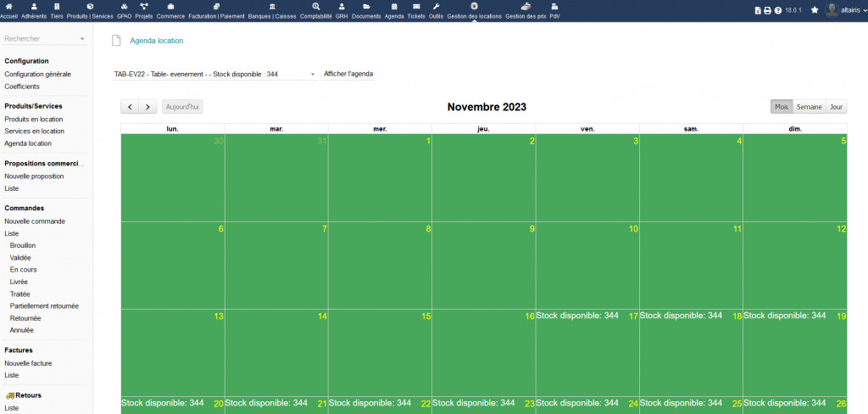Open Agenda location sidebar link
The width and height of the screenshot is (868, 414).
28,143
